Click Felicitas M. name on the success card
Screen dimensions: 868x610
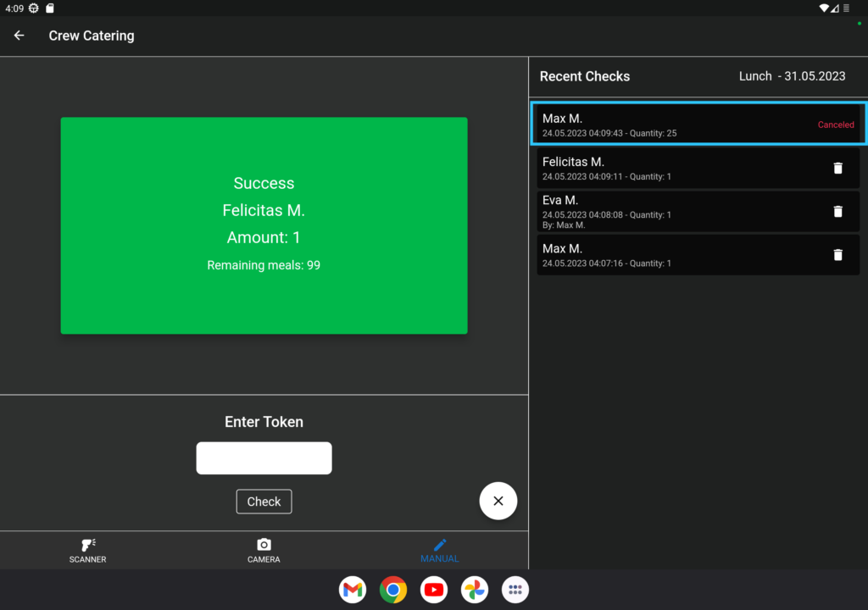pos(264,210)
